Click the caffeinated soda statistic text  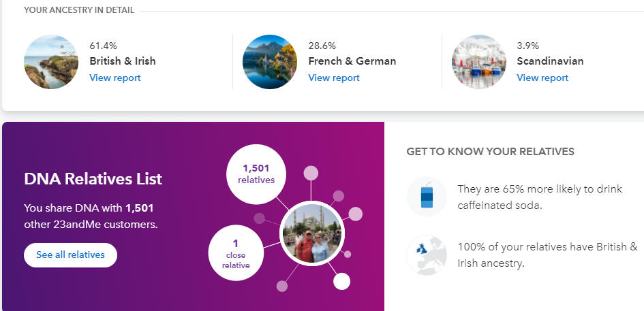tap(540, 197)
